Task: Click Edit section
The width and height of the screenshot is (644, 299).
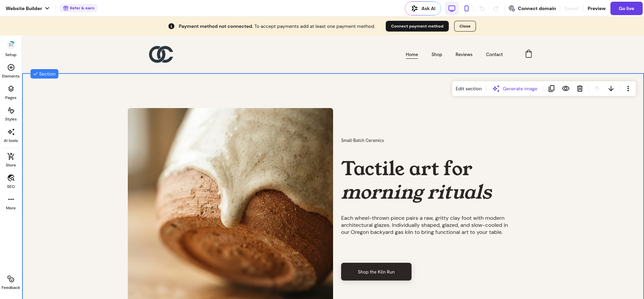Action: (x=469, y=89)
